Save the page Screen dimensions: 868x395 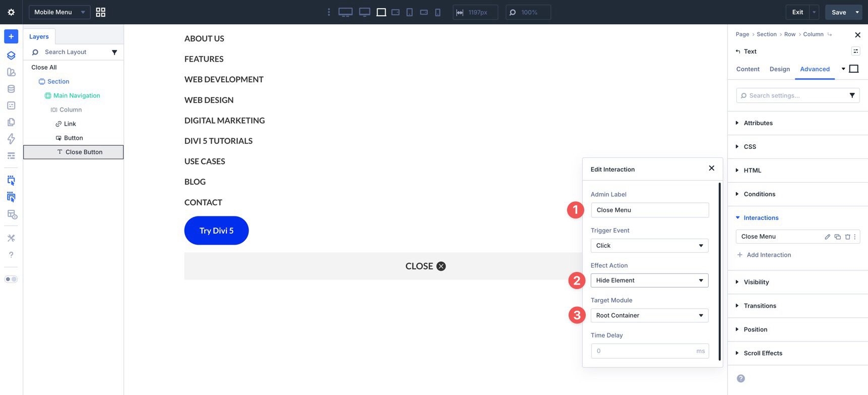click(839, 12)
